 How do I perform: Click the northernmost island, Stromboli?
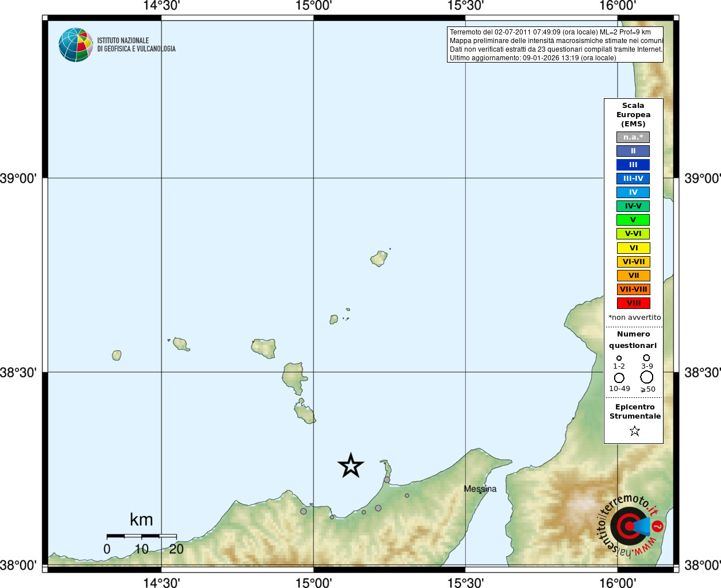pyautogui.click(x=379, y=258)
